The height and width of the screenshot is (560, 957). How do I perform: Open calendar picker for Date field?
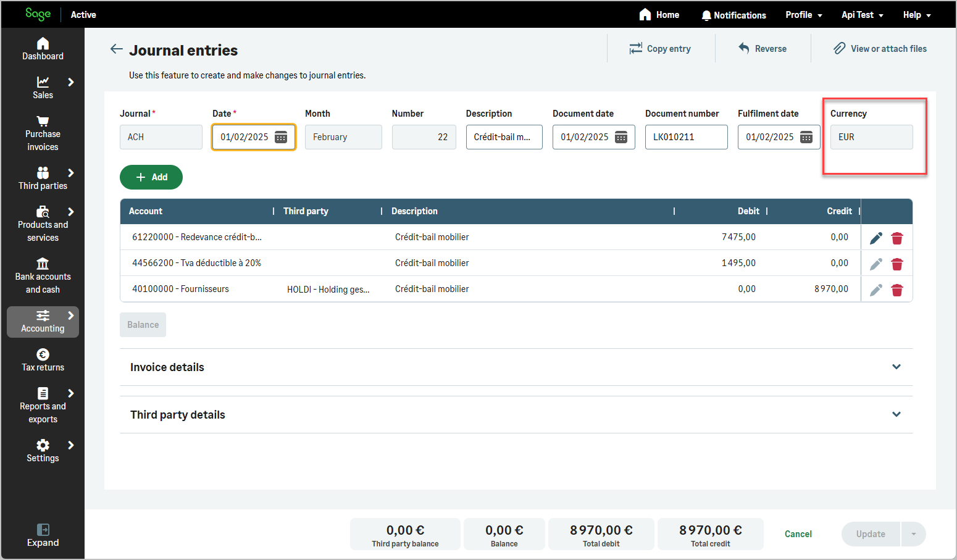(281, 137)
